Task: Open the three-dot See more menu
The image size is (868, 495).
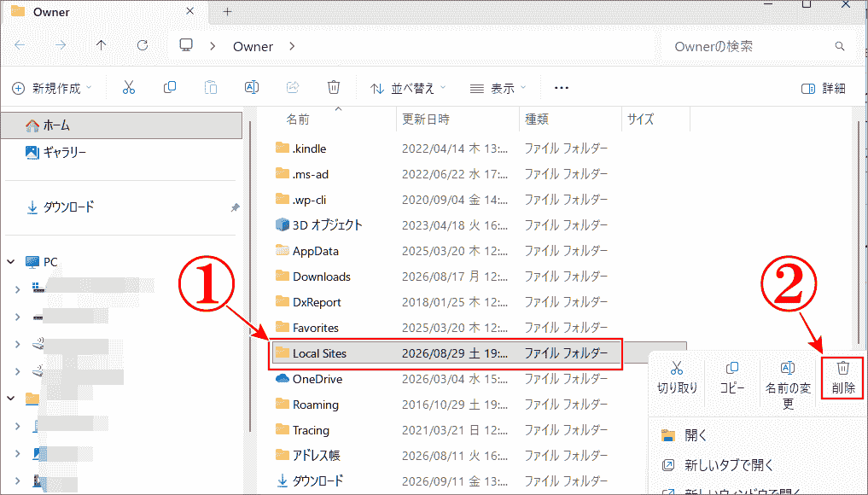Action: point(562,88)
